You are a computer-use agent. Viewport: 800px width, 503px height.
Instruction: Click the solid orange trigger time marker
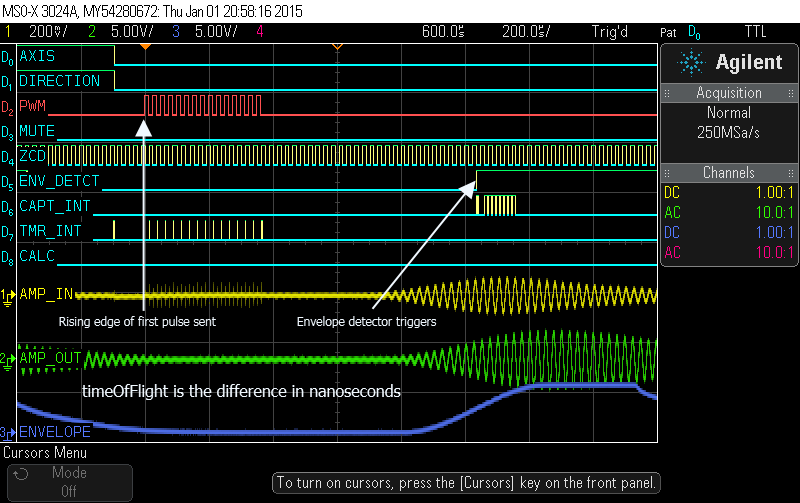pos(146,47)
